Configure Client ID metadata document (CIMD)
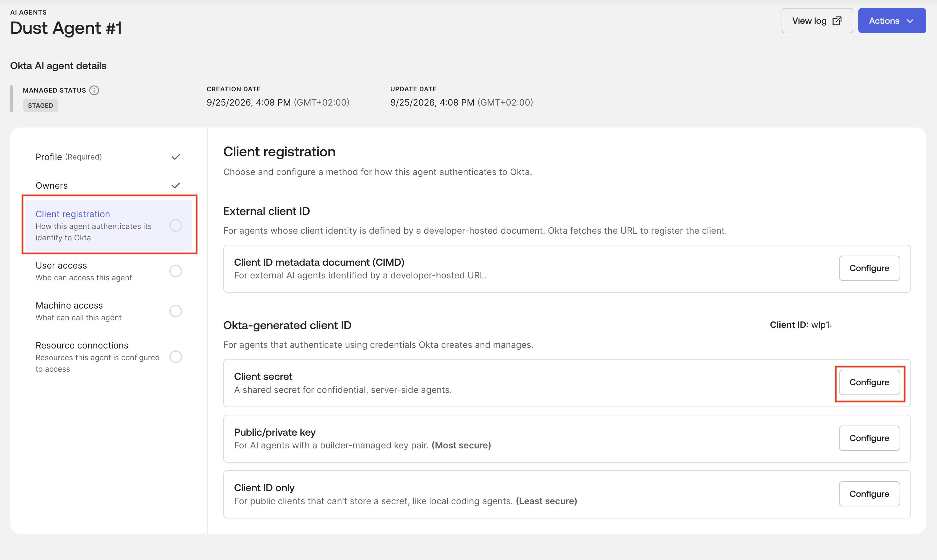The image size is (937, 560). [869, 268]
